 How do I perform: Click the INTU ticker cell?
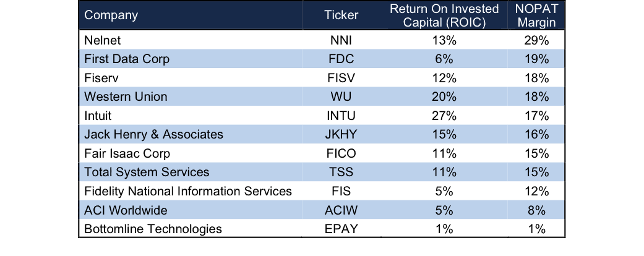pyautogui.click(x=341, y=116)
